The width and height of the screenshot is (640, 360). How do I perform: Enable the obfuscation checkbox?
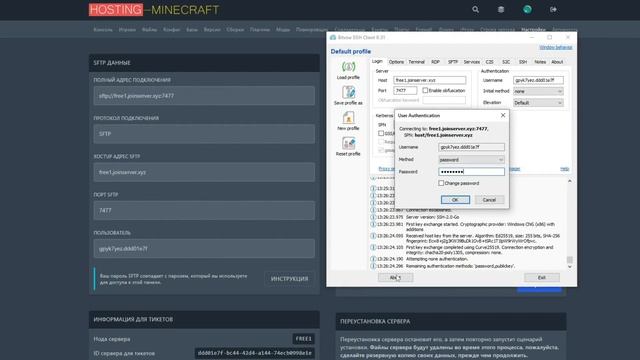(425, 90)
